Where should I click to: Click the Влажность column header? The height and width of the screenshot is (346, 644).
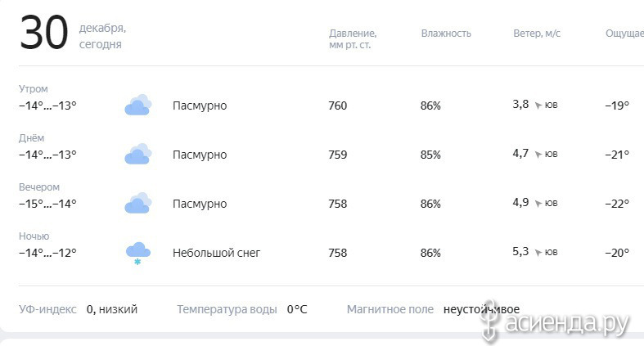(x=446, y=34)
